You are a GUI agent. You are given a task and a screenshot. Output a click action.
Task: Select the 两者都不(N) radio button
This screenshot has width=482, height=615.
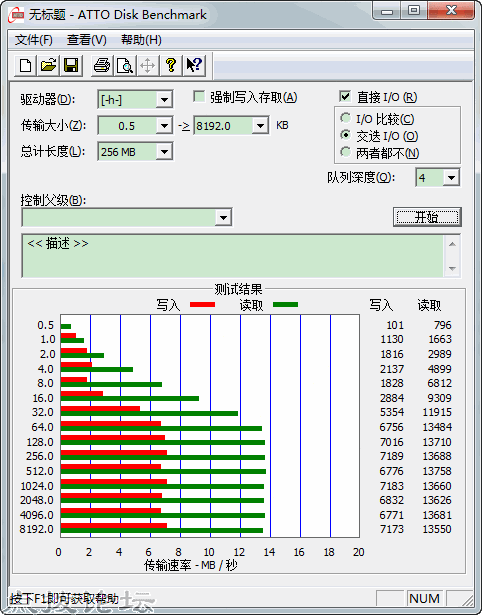346,152
